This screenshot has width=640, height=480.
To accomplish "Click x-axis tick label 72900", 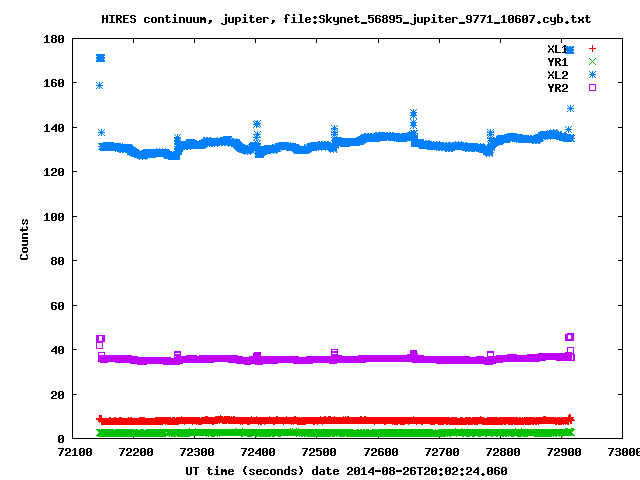I will 564,452.
